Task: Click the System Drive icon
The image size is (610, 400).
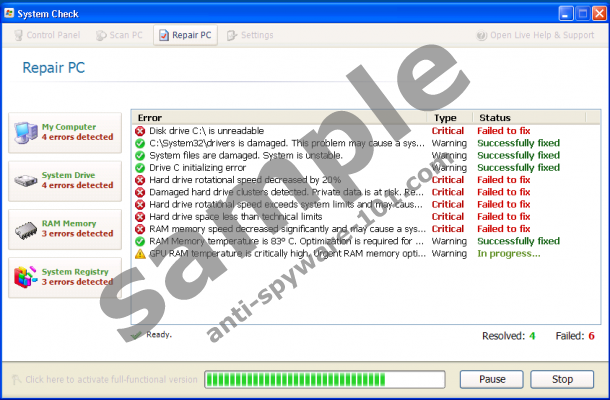Action: pos(26,180)
